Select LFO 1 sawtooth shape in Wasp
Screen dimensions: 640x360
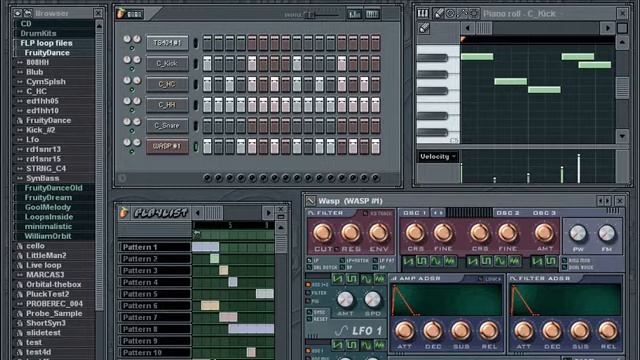(x=337, y=279)
